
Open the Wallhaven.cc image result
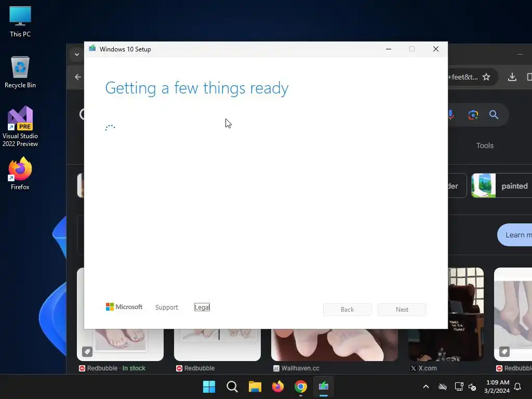pos(334,345)
